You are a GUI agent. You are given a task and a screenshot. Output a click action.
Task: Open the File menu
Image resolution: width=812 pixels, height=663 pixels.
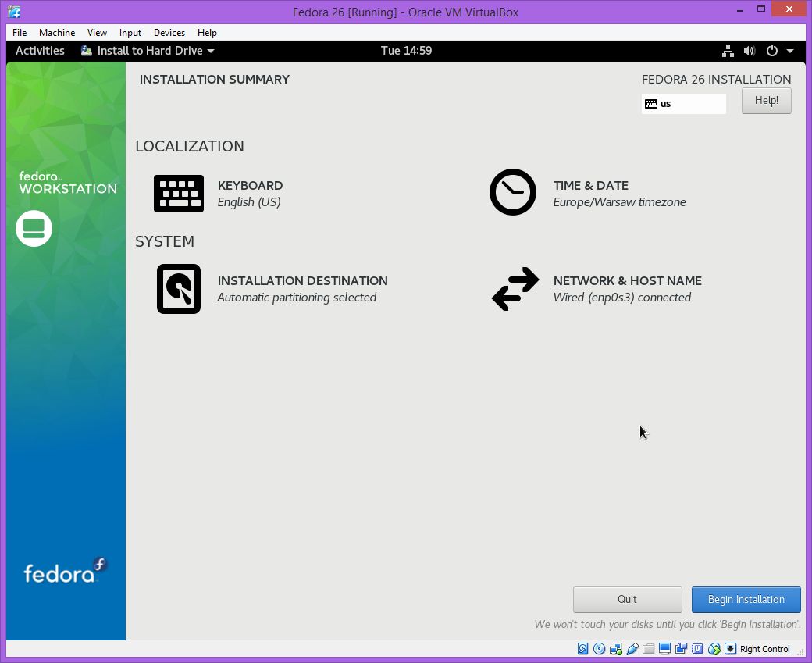click(20, 33)
